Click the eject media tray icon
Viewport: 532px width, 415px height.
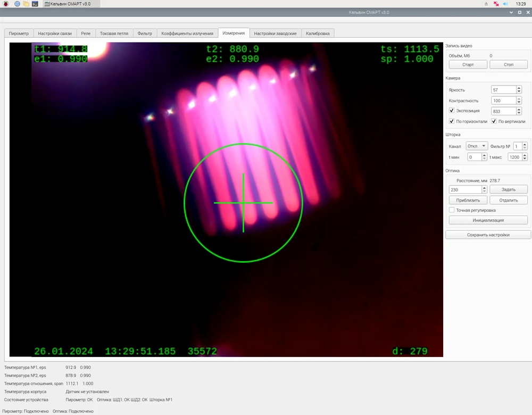pyautogui.click(x=486, y=4)
